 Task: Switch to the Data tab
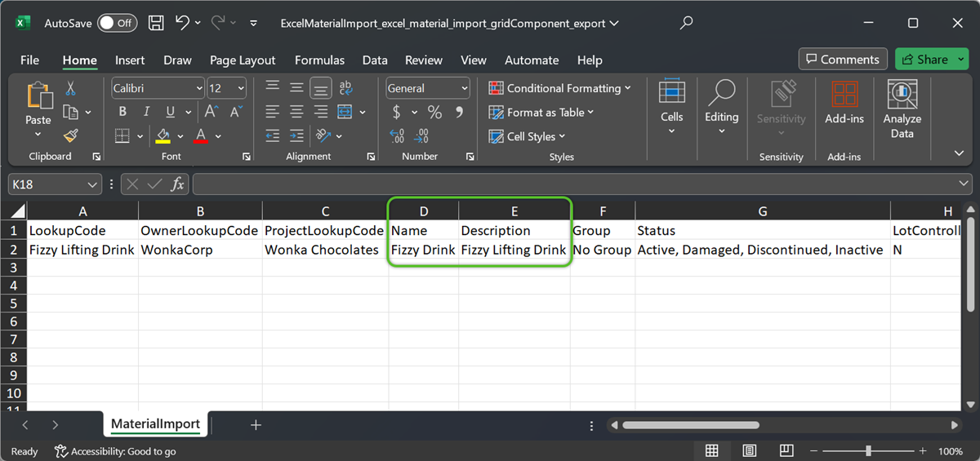pyautogui.click(x=375, y=60)
